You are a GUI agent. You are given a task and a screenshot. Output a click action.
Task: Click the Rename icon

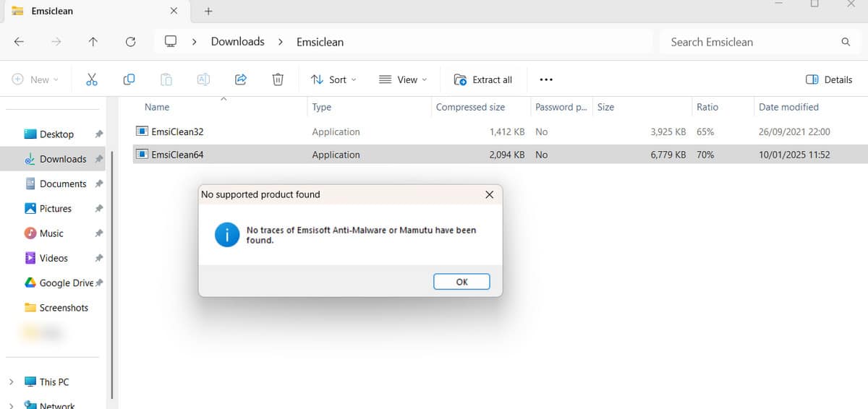point(204,79)
